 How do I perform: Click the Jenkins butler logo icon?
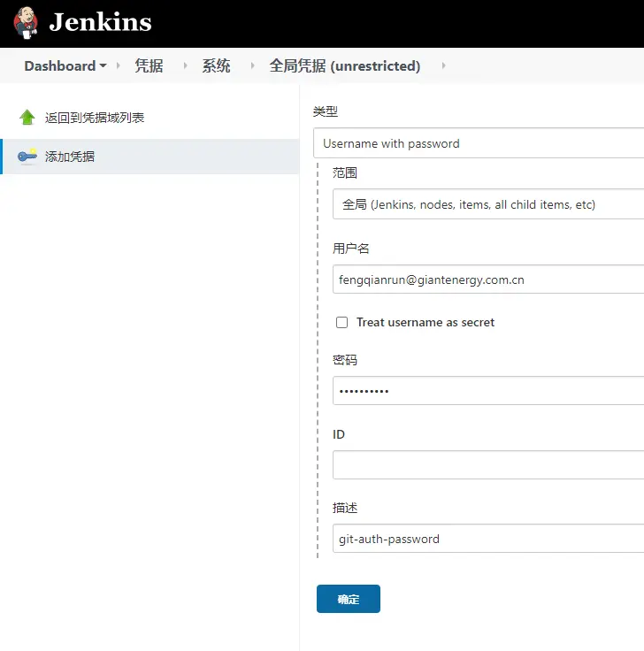click(26, 22)
